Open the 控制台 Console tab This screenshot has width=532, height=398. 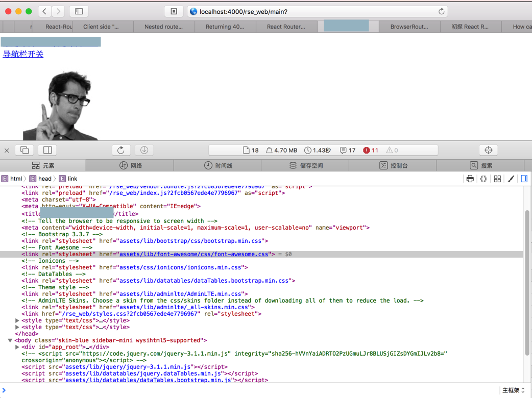[x=393, y=165]
